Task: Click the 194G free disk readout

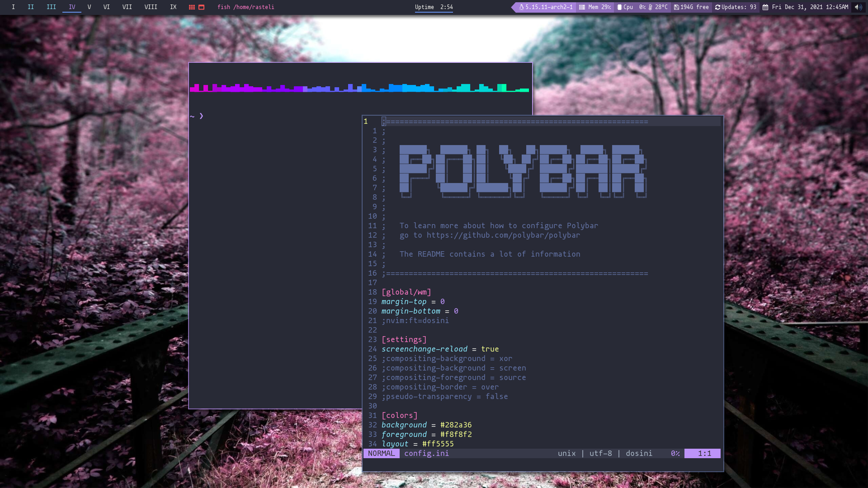Action: 694,7
